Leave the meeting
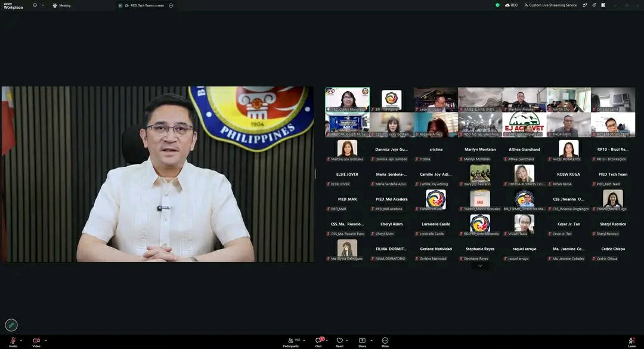644x349 pixels. (631, 342)
